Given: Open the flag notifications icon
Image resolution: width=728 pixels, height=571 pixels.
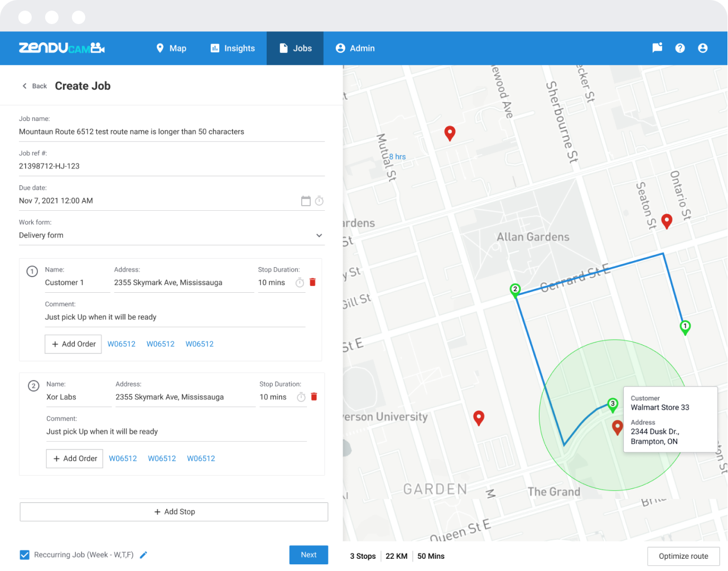Looking at the screenshot, I should pyautogui.click(x=657, y=48).
